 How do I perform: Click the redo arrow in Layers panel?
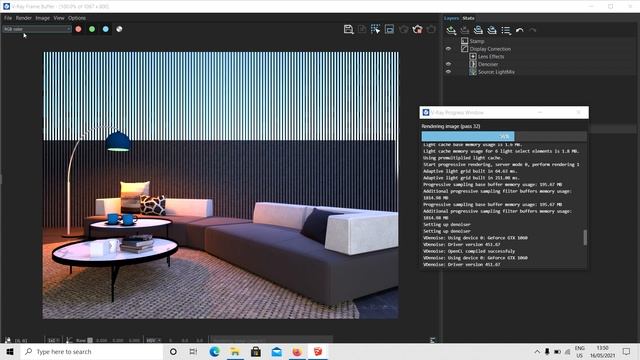click(x=533, y=30)
